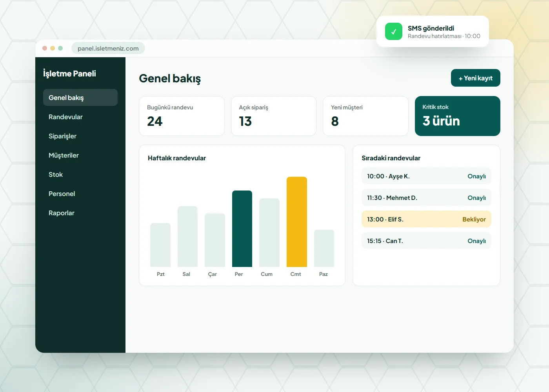Image resolution: width=549 pixels, height=392 pixels.
Task: Select the Çar bar in weekly chart
Action: (215, 240)
